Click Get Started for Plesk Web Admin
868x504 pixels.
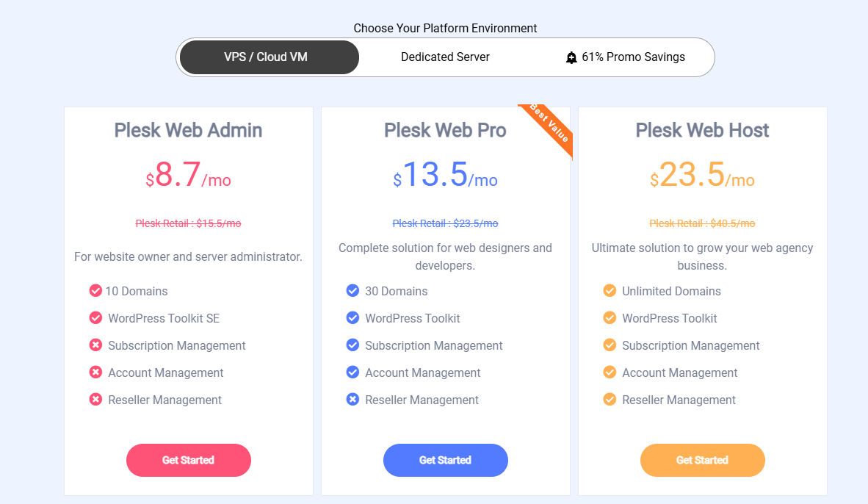coord(188,460)
